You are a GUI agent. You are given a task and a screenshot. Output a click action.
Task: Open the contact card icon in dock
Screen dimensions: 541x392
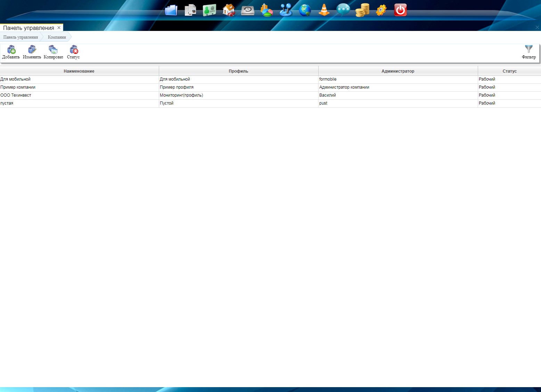coord(209,10)
